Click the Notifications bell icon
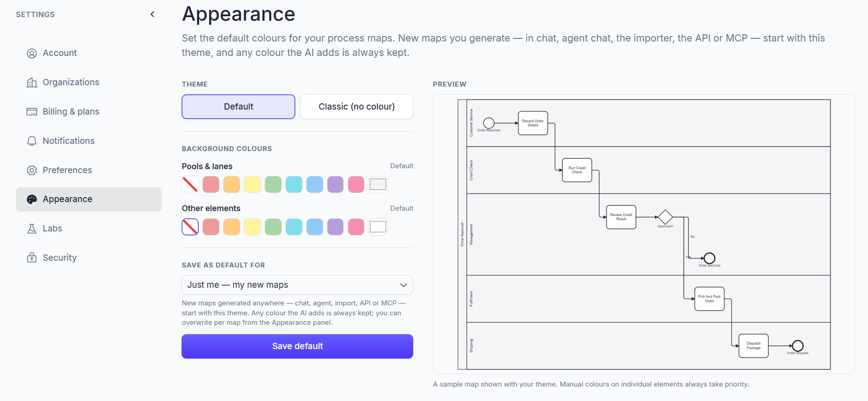Screen dimensions: 868x401 [32, 141]
